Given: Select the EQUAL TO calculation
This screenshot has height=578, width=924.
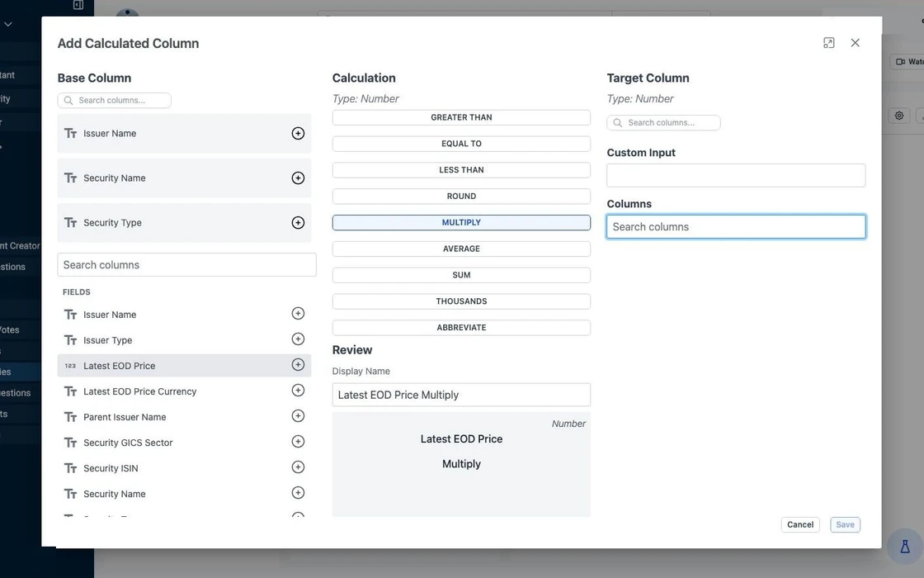Looking at the screenshot, I should [x=461, y=144].
